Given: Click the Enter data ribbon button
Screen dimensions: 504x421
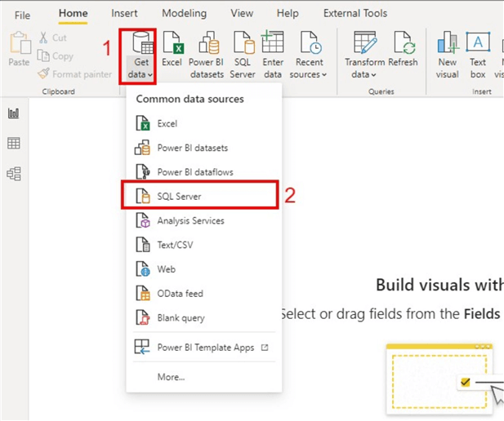Looking at the screenshot, I should coord(273,55).
